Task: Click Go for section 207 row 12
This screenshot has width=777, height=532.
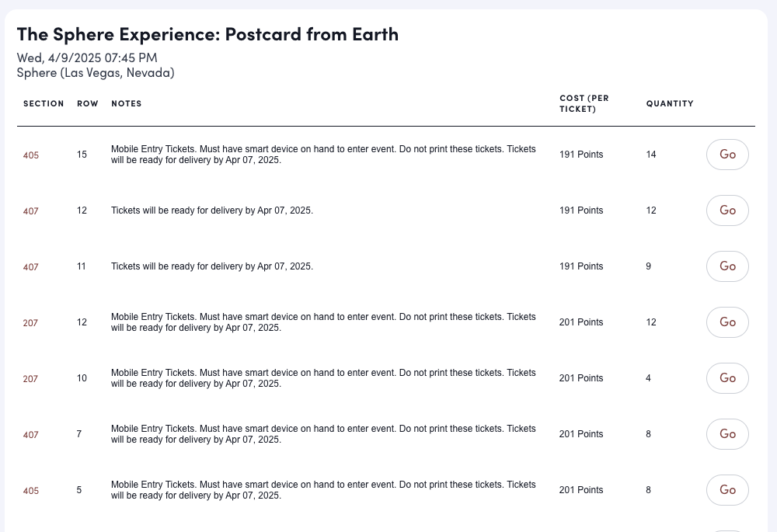Action: [727, 322]
